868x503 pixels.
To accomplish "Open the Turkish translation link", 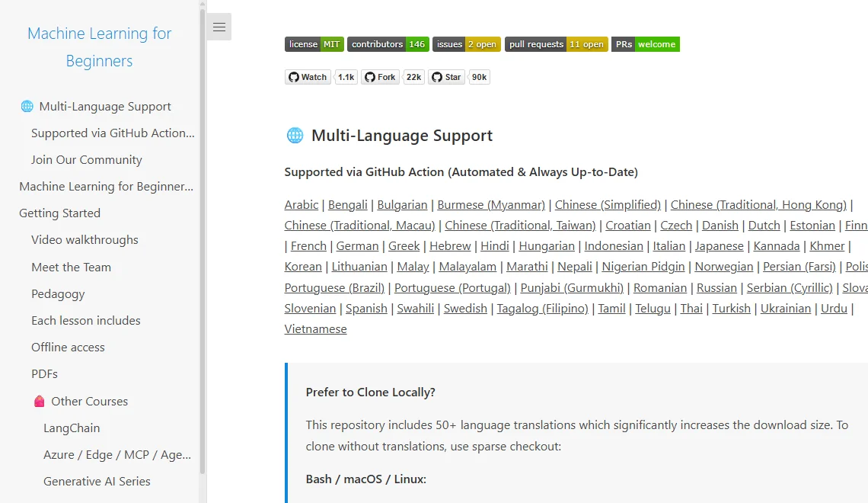I will click(731, 308).
